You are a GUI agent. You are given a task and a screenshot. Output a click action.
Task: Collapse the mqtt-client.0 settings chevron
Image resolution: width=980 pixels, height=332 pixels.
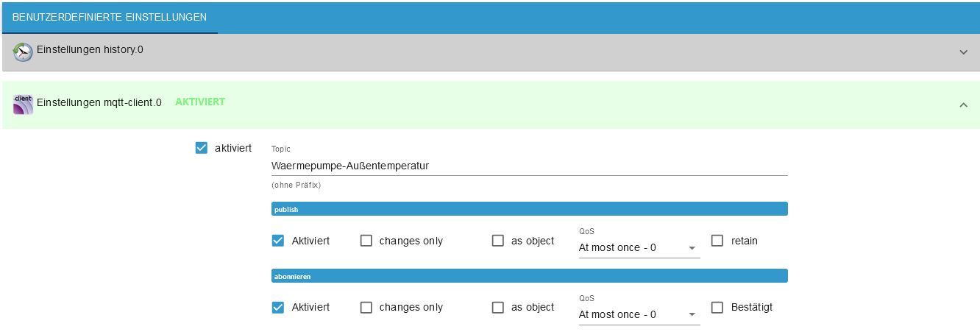pos(963,105)
